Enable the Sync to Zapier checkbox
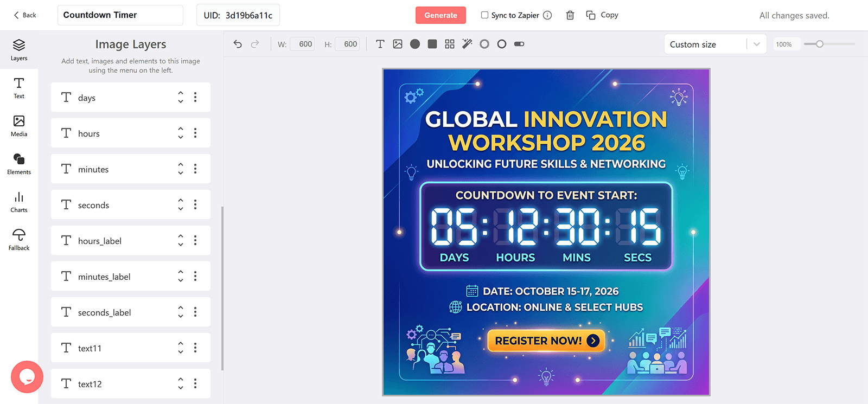 [x=484, y=15]
